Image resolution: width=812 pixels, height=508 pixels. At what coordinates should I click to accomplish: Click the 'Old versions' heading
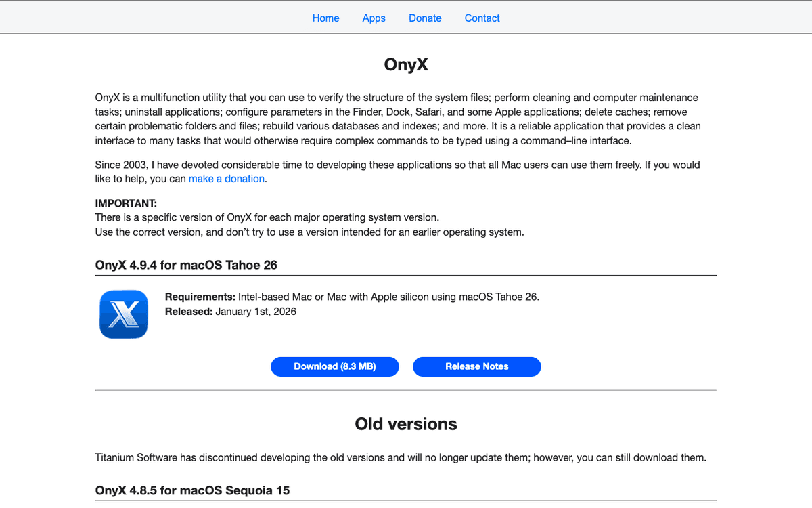(x=406, y=424)
